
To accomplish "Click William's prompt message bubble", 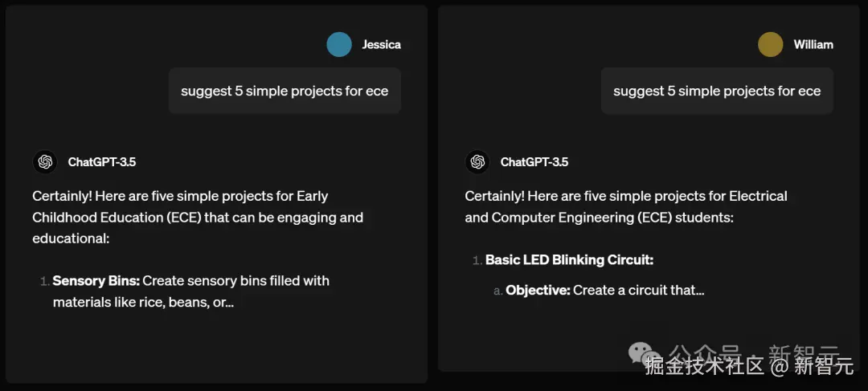I will [717, 92].
